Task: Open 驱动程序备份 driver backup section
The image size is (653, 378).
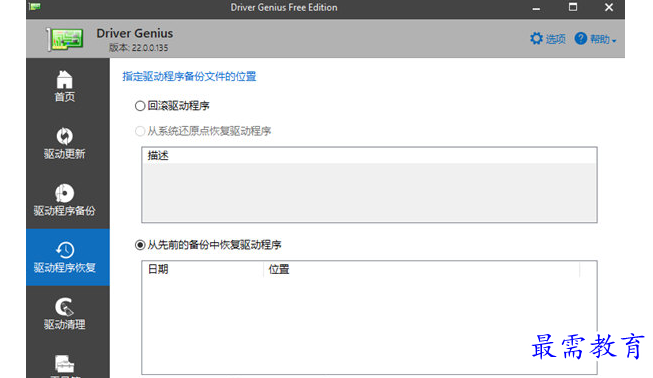Action: click(x=65, y=200)
